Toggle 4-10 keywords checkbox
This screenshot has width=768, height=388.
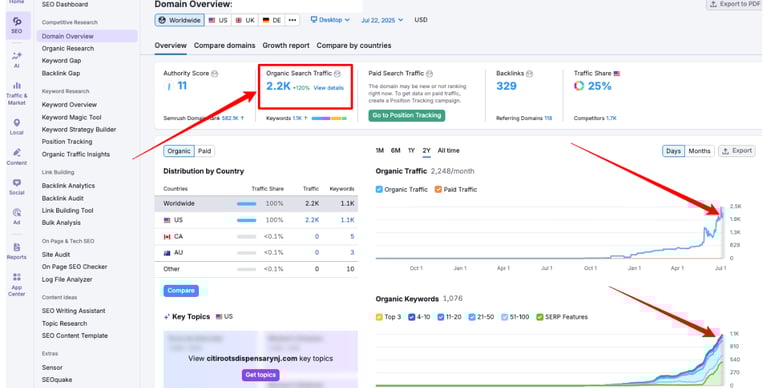click(x=412, y=317)
